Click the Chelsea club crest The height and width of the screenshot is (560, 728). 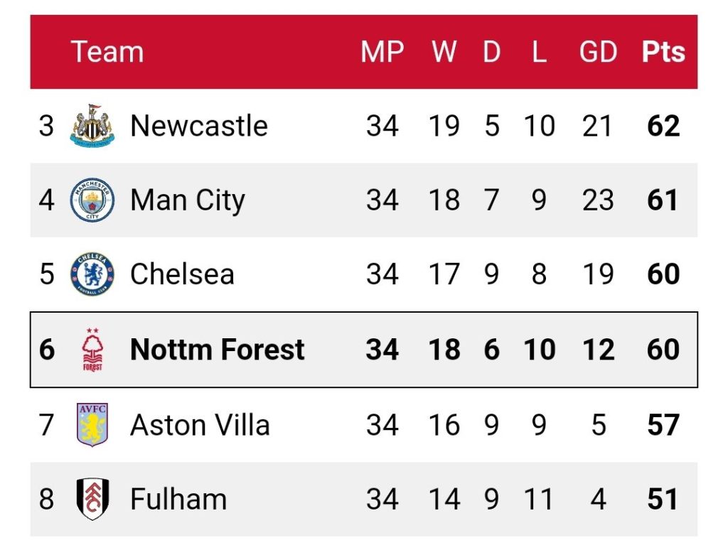click(92, 274)
